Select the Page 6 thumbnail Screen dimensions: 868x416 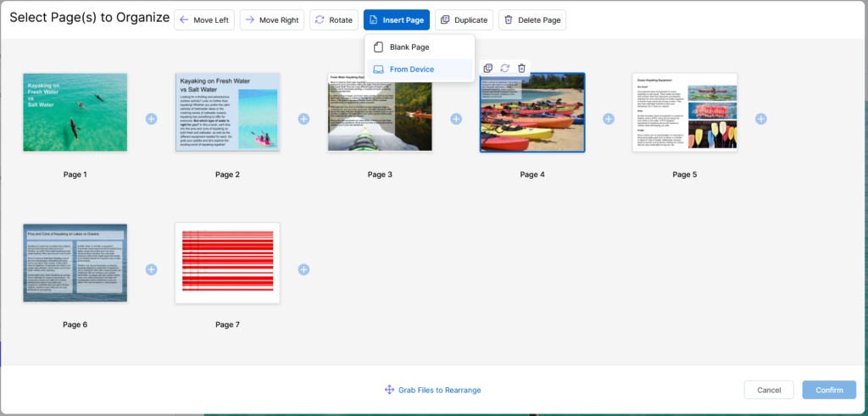(x=75, y=263)
